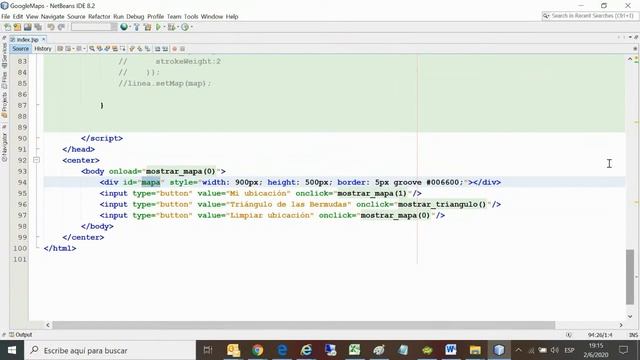Redo edit with toolbar icon
The image size is (640, 360).
61,27
